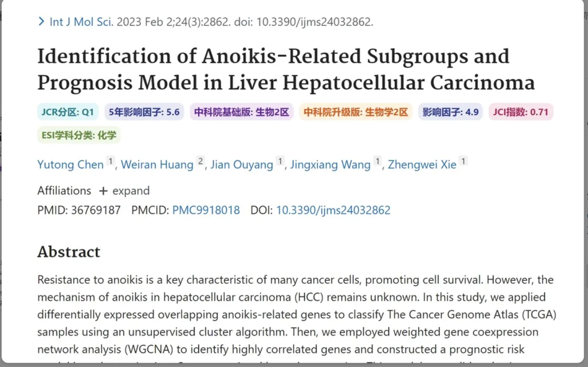Open author Yutong Chen's page

point(70,164)
